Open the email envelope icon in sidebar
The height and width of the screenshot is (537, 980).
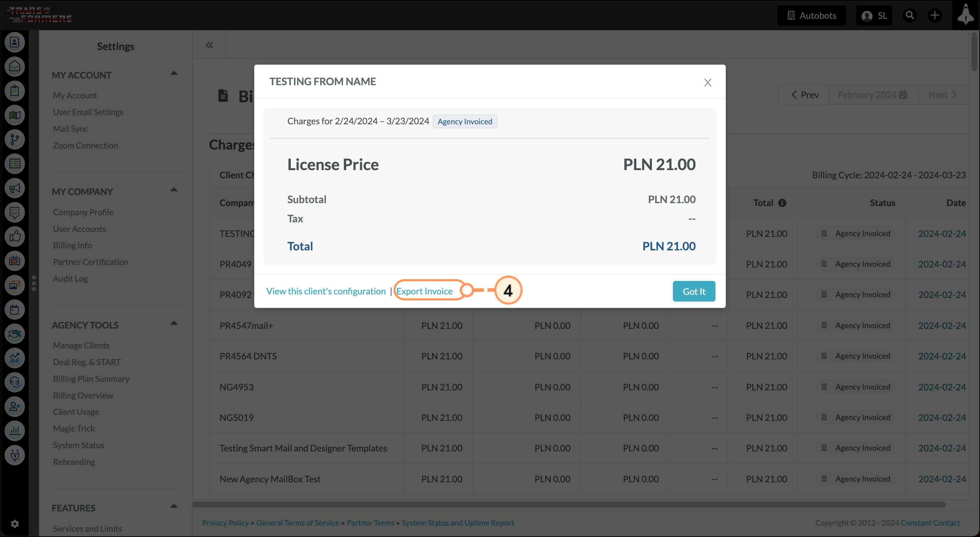(x=15, y=67)
